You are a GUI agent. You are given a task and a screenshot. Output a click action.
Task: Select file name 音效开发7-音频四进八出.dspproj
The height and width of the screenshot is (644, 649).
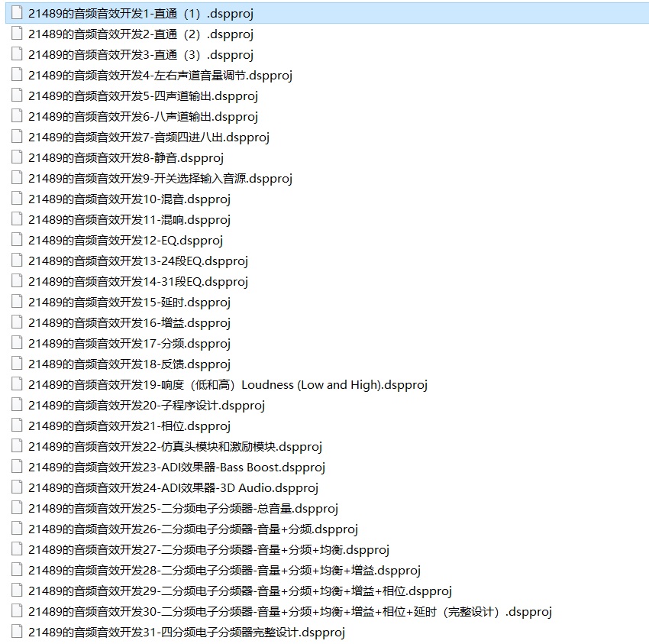149,138
